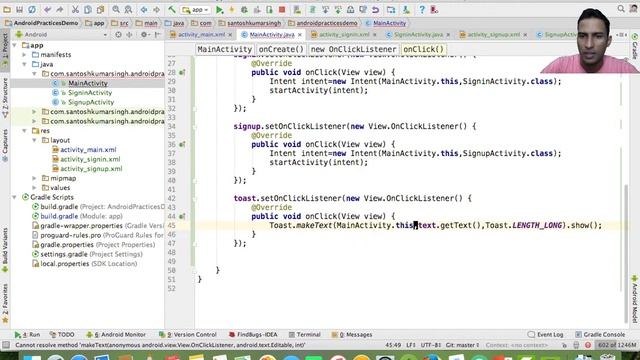Viewport: 640px width, 360px height.
Task: Click the Redo arrow icon
Action: pyautogui.click(x=60, y=9)
